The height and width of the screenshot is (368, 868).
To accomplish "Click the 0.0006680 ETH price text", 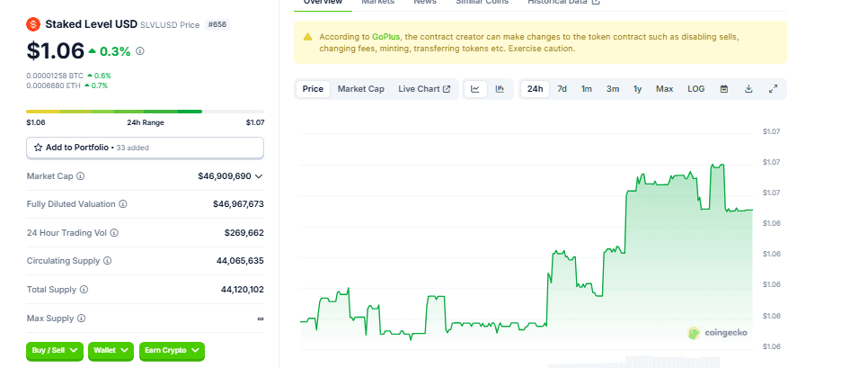I will 54,85.
